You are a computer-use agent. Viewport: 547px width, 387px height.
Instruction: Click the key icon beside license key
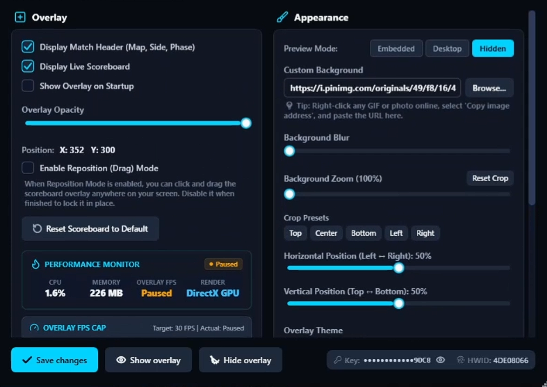point(337,360)
